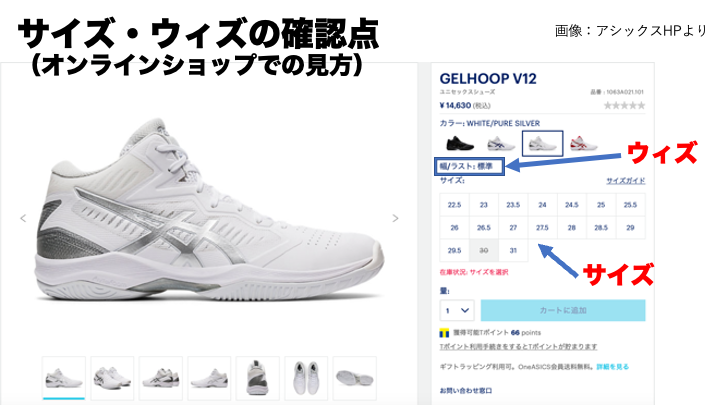Viewport: 720px width, 405px height.
Task: Select shoe size 31
Action: pos(513,250)
